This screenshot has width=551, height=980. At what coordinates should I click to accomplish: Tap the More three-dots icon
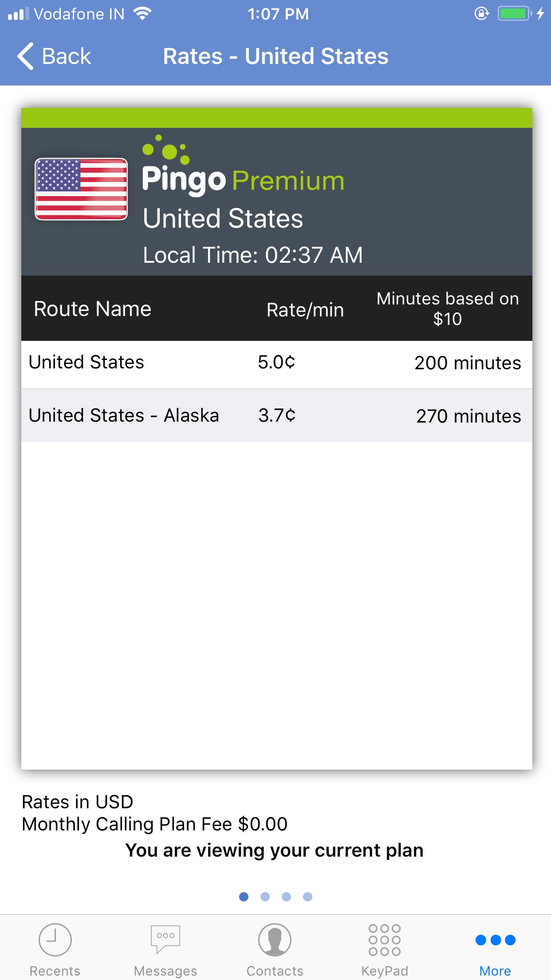tap(495, 940)
